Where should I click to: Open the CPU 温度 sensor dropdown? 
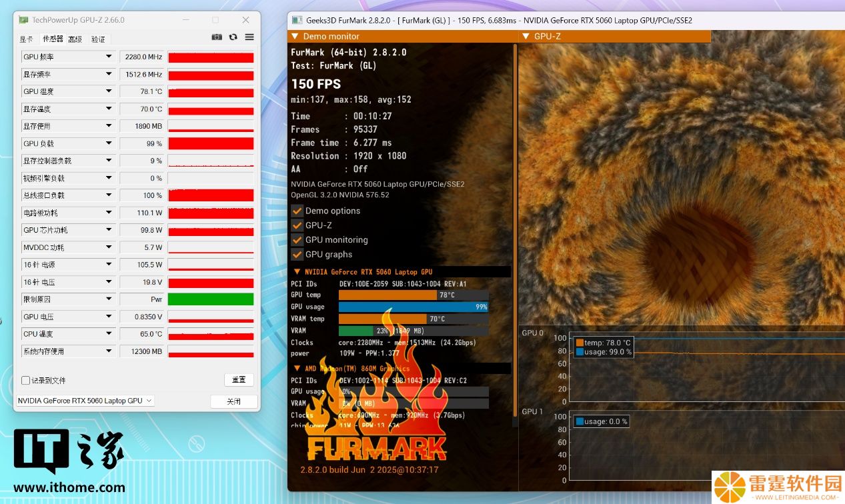[x=109, y=334]
